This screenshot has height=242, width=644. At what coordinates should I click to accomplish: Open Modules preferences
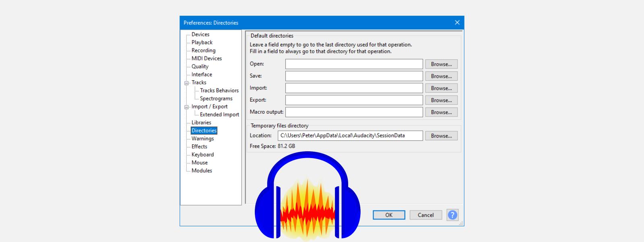pyautogui.click(x=202, y=171)
